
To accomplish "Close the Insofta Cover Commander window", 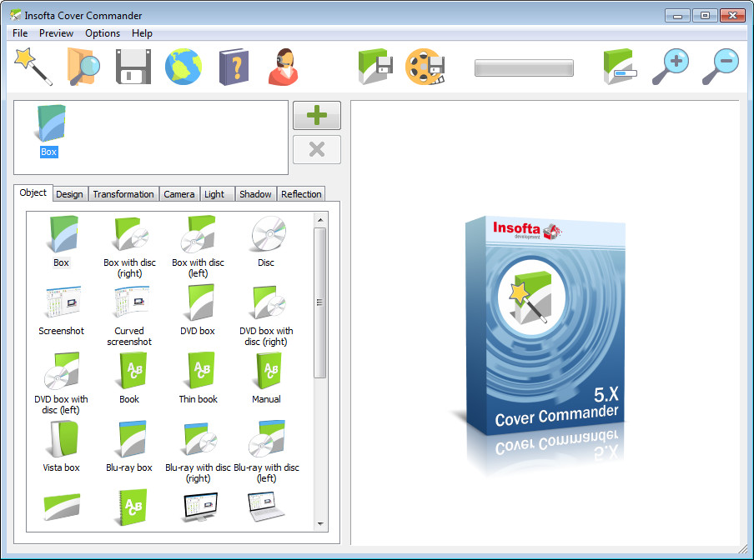I will [x=732, y=16].
